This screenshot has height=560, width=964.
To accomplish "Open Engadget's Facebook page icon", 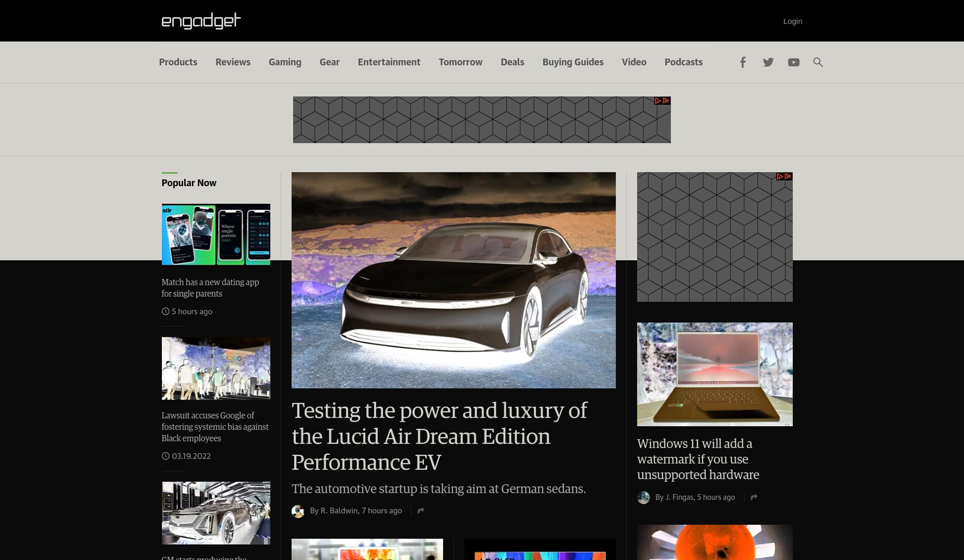I will tap(742, 62).
